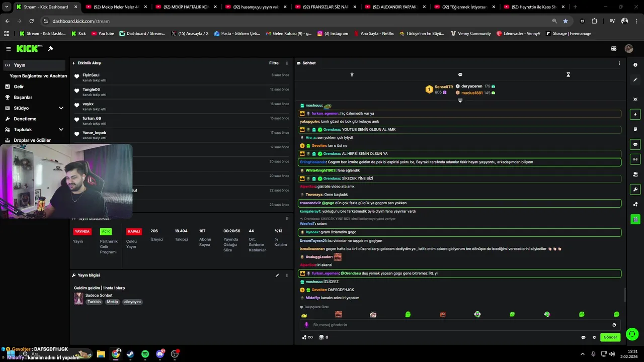
Task: Edit stream info with pencil icon
Action: click(277, 275)
